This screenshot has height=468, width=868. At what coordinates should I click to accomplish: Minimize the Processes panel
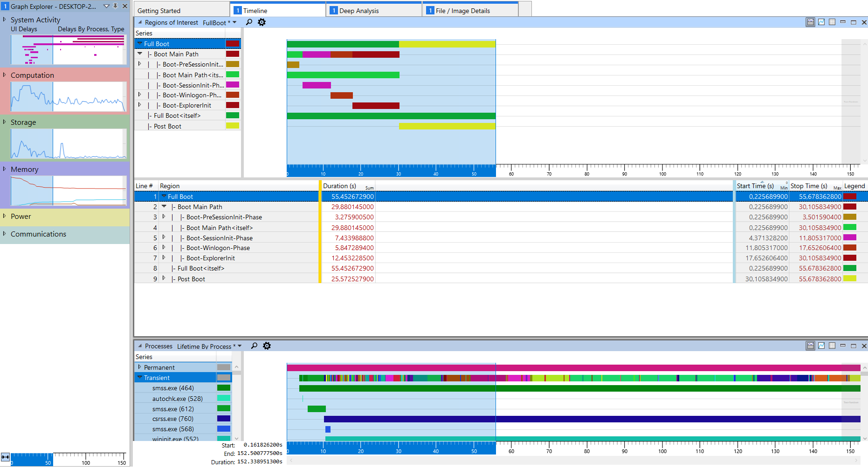(x=843, y=346)
